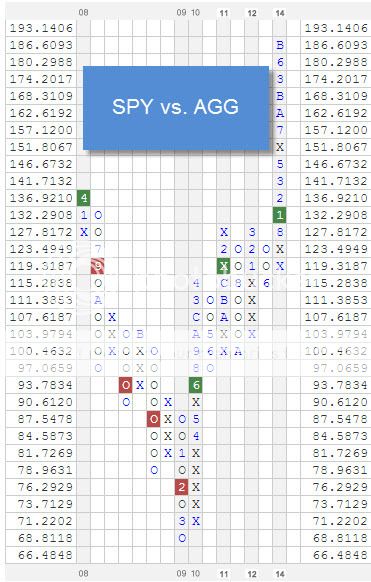Click the 90.6120 label on the left axis

coord(45,402)
